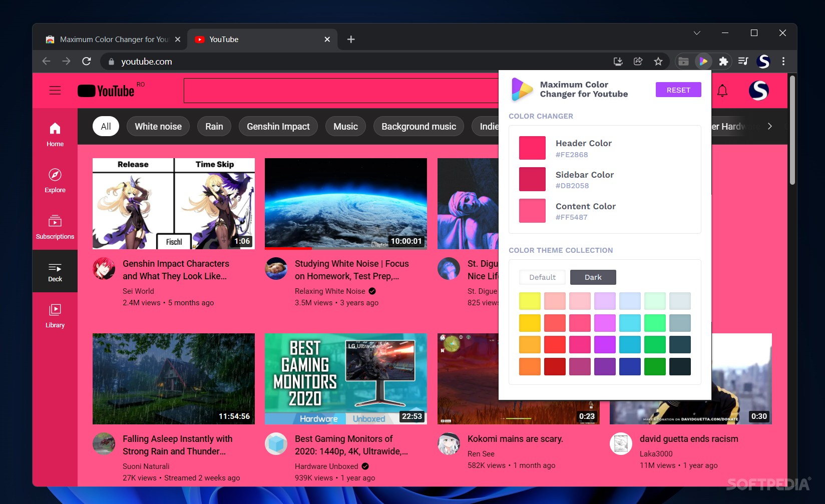Select the All category chip
Image resolution: width=825 pixels, height=504 pixels.
tap(106, 126)
